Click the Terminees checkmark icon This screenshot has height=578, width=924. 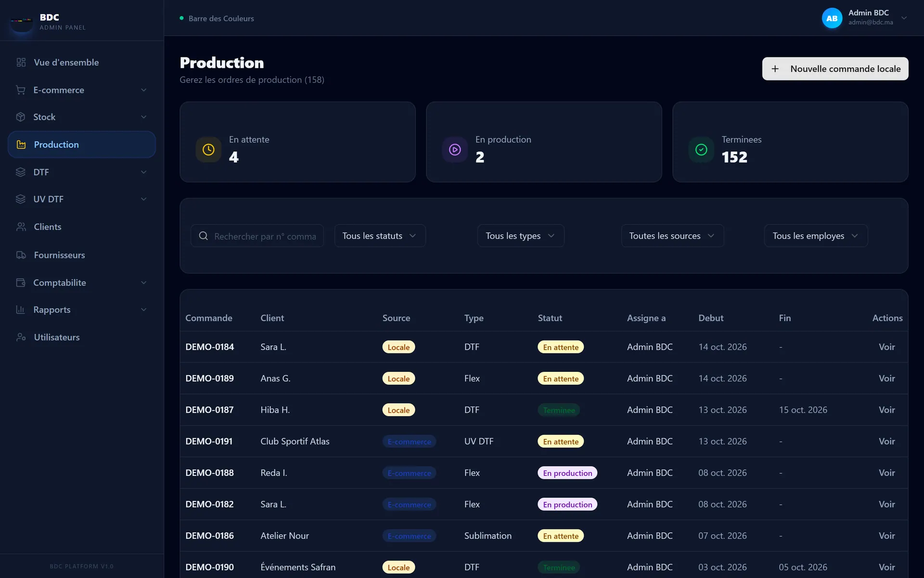coord(701,150)
